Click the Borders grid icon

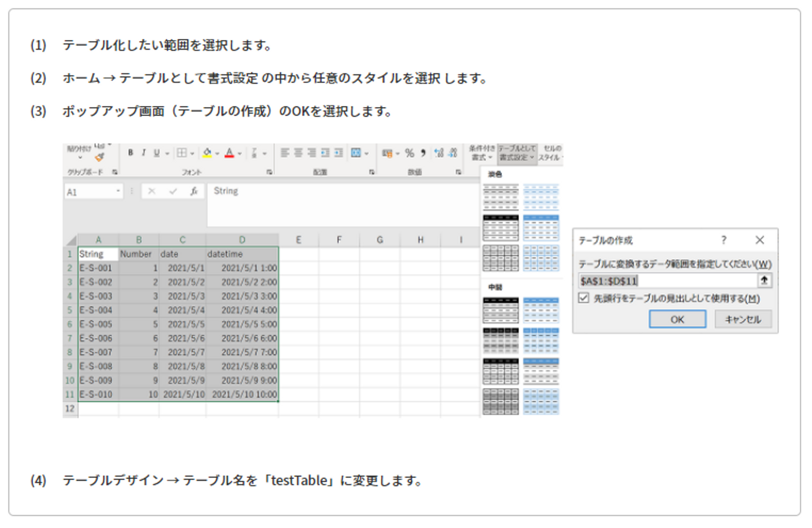point(182,153)
